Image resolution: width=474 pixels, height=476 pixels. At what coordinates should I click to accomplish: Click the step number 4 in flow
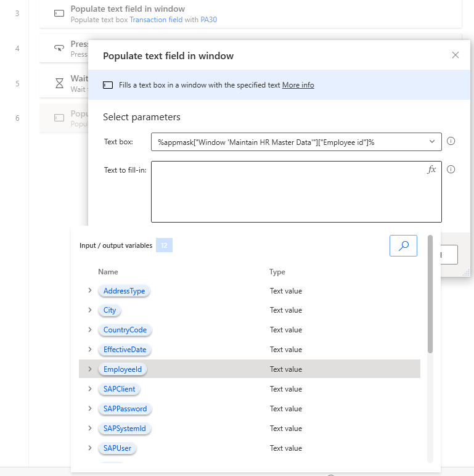click(17, 49)
